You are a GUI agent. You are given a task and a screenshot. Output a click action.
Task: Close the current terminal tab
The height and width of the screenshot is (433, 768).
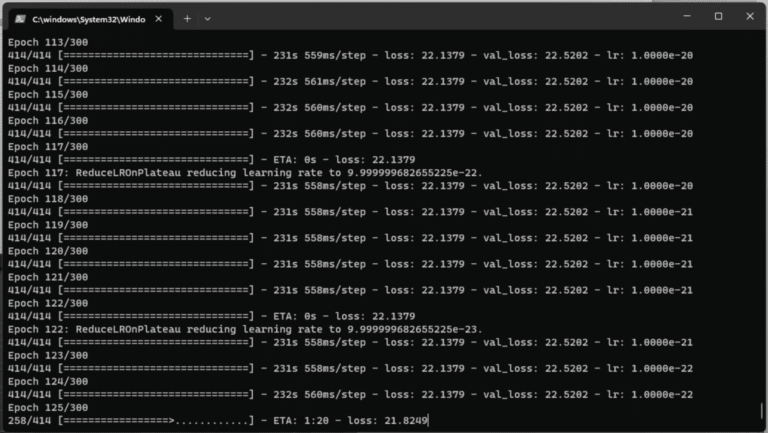(x=159, y=19)
